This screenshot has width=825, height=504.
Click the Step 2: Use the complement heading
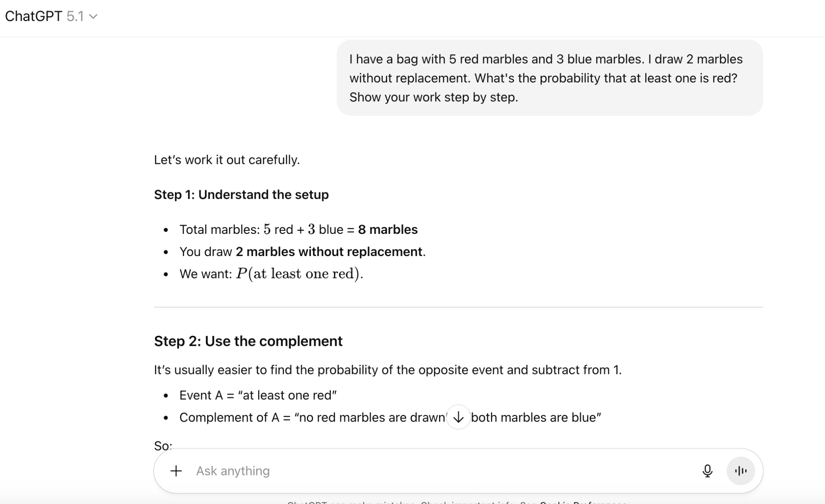click(x=248, y=341)
